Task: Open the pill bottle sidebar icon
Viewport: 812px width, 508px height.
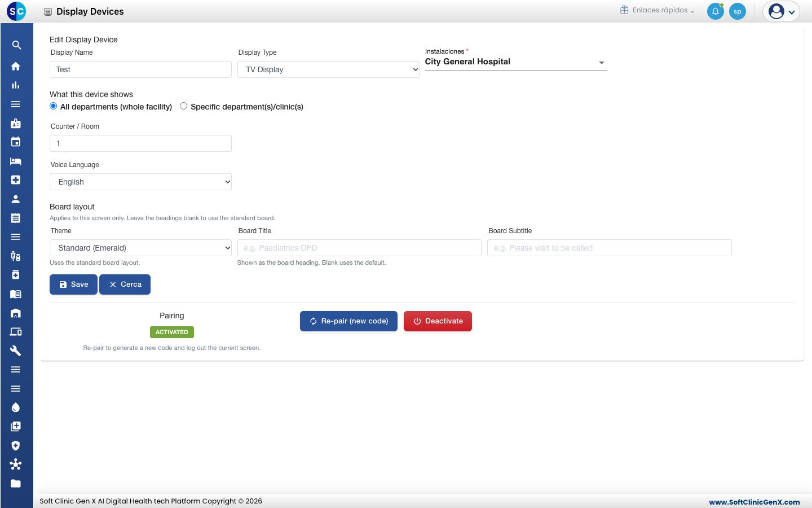Action: [16, 275]
